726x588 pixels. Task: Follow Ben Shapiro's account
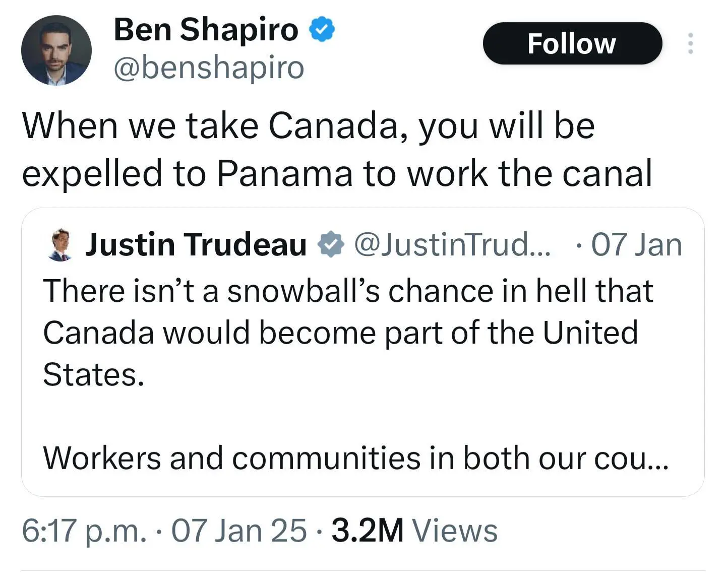coord(572,43)
